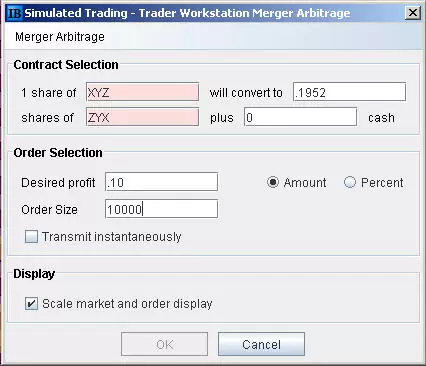The height and width of the screenshot is (366, 426).
Task: Click the Desired profit input field
Action: 161,182
